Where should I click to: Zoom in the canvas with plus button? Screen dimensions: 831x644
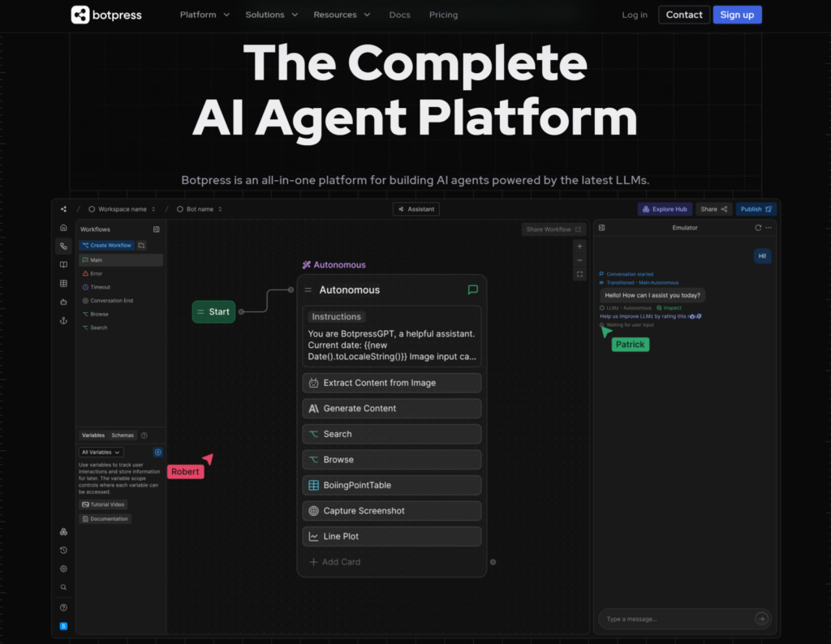pyautogui.click(x=579, y=247)
